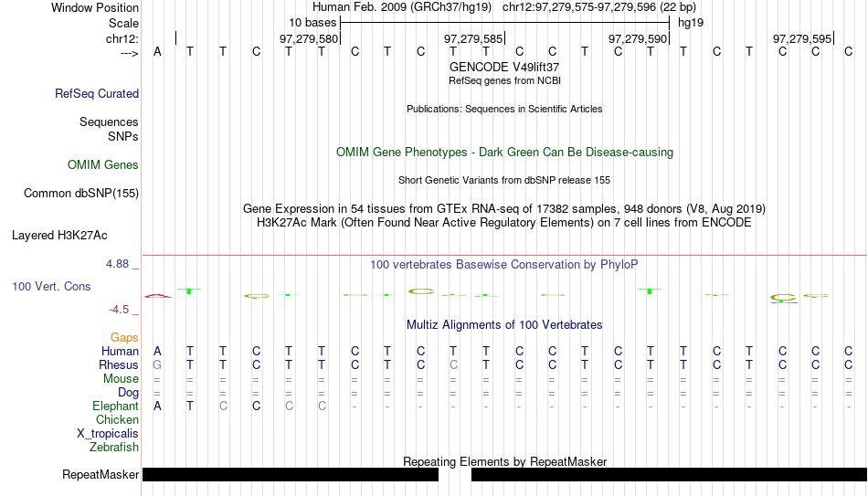Click Multiz Alignments of 100 Vertebrates title
Image resolution: width=868 pixels, height=496 pixels.
tap(504, 325)
